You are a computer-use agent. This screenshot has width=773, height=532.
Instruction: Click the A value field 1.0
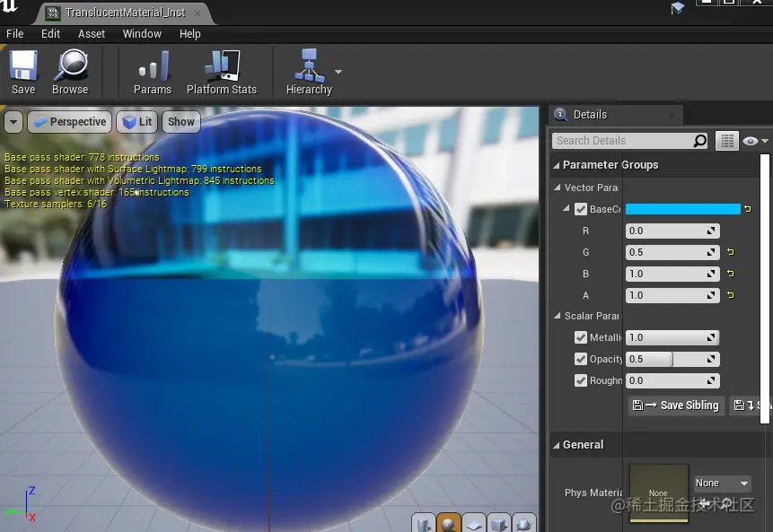pos(672,295)
